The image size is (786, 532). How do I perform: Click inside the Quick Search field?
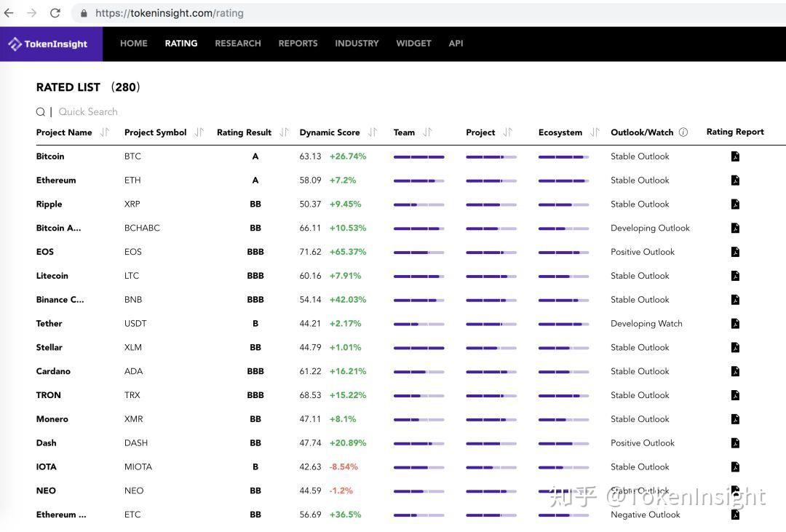point(88,111)
